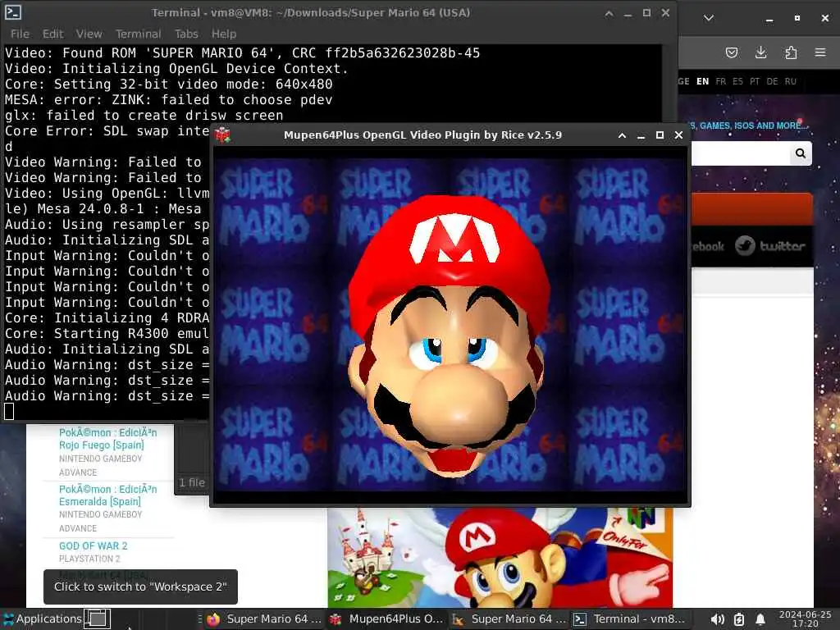Click the '1 file' status text
The image size is (840, 630).
(192, 482)
